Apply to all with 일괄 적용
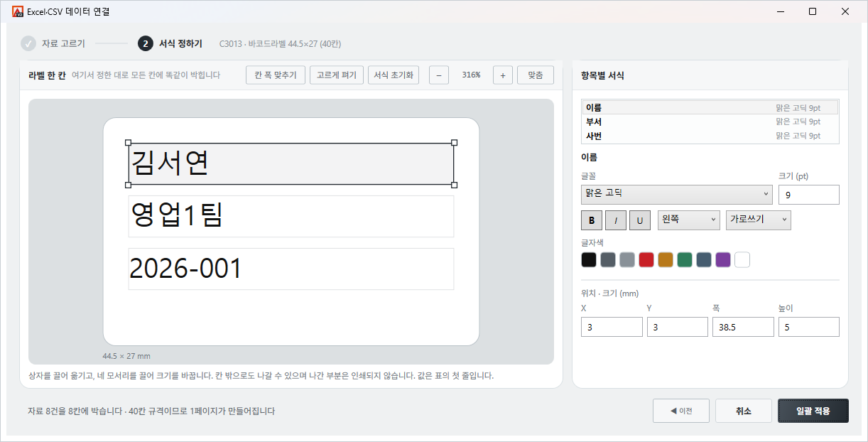Image resolution: width=868 pixels, height=442 pixels. [813, 411]
